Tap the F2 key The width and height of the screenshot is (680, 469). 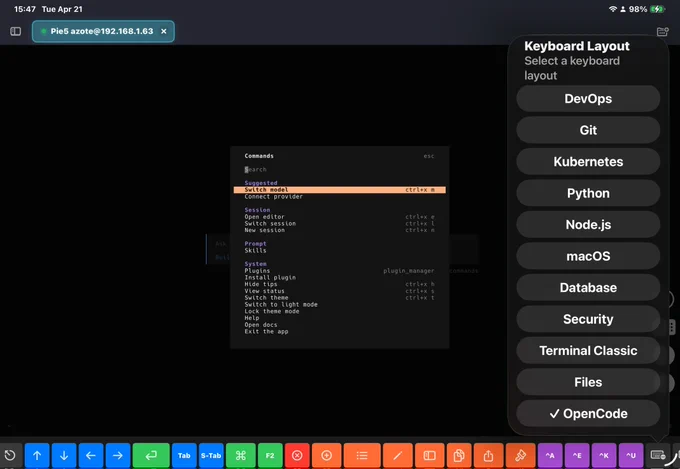[270, 456]
